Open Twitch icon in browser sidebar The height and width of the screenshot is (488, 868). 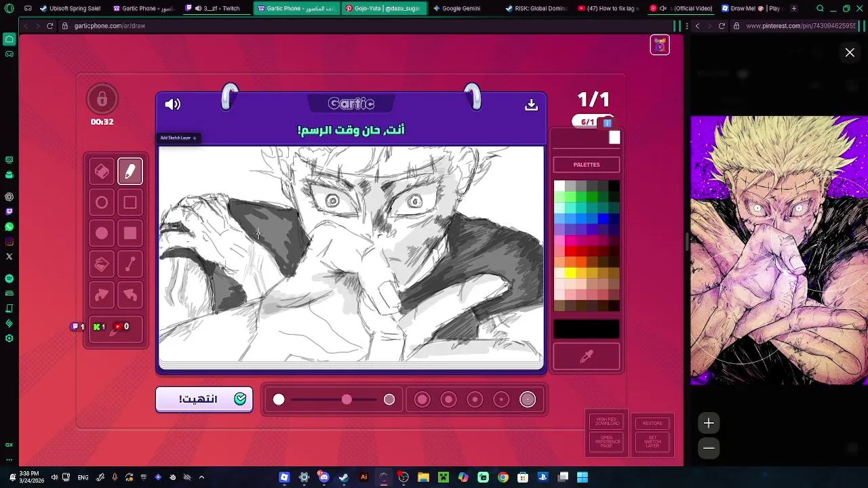(9, 211)
